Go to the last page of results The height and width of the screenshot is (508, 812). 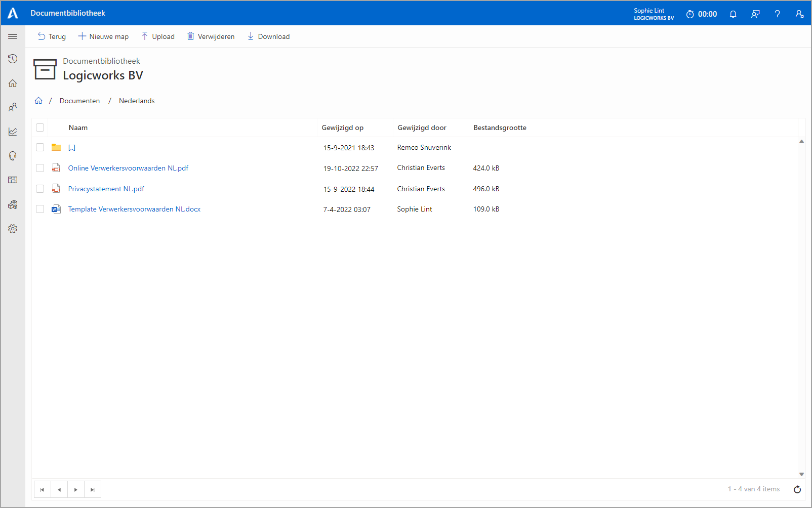click(92, 489)
